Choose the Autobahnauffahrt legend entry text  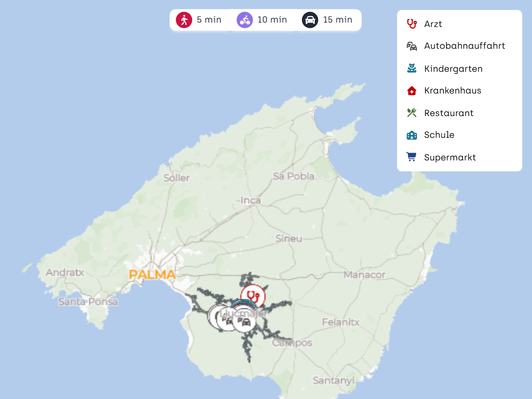464,46
